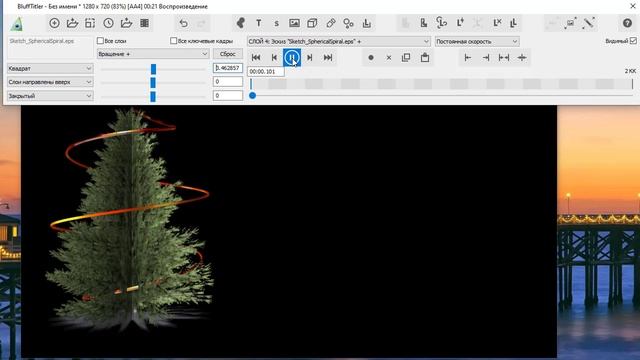Export as video filmstrip icon

point(144,23)
